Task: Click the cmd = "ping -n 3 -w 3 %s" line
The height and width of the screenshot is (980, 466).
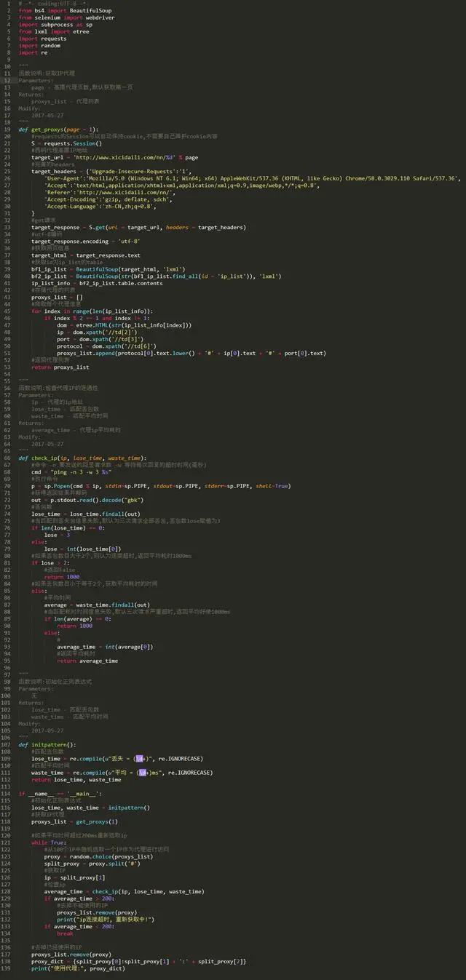Action: [x=71, y=471]
